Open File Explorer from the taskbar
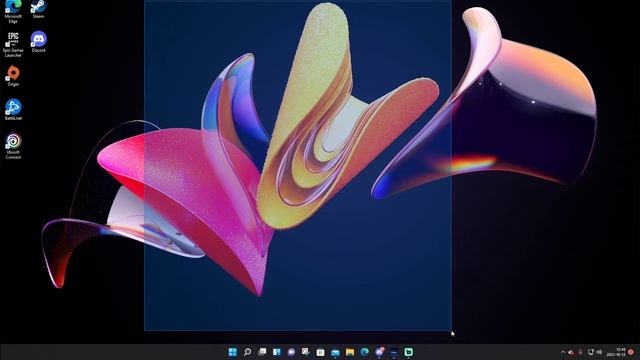This screenshot has height=360, width=640. coord(350,352)
